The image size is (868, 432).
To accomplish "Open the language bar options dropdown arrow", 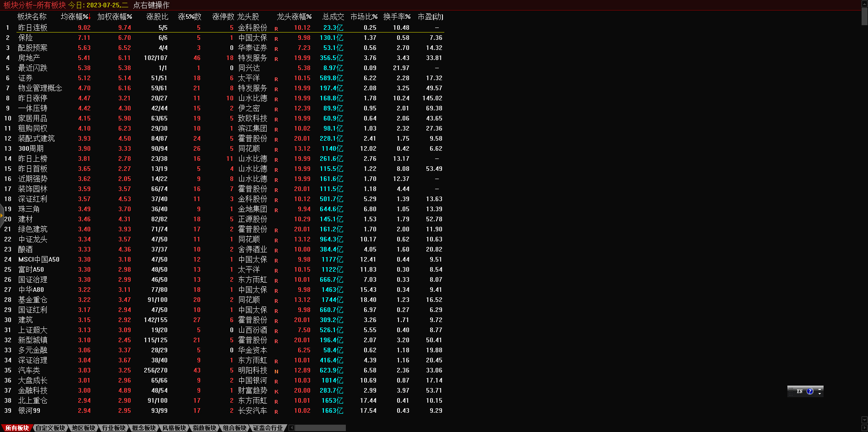I will pyautogui.click(x=819, y=394).
